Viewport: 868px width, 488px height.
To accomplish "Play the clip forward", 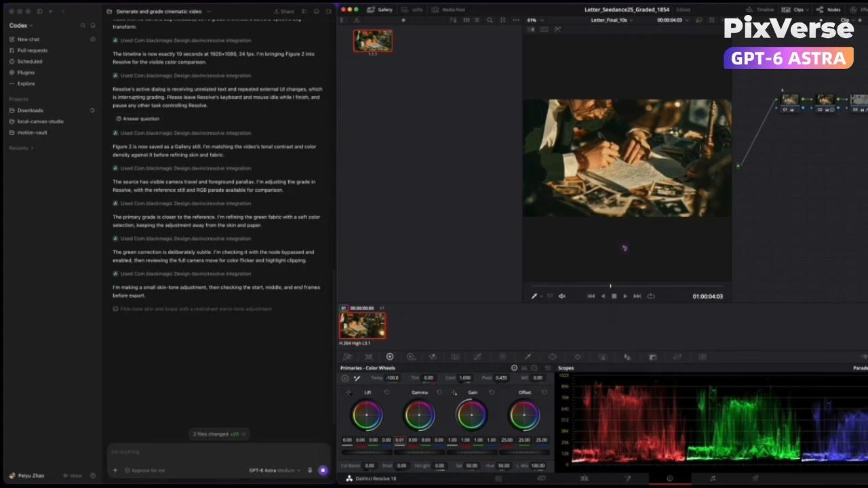I will click(x=625, y=296).
